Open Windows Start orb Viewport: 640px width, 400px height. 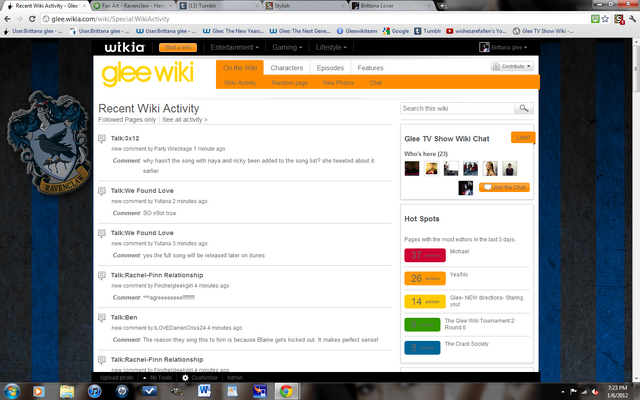(11, 391)
